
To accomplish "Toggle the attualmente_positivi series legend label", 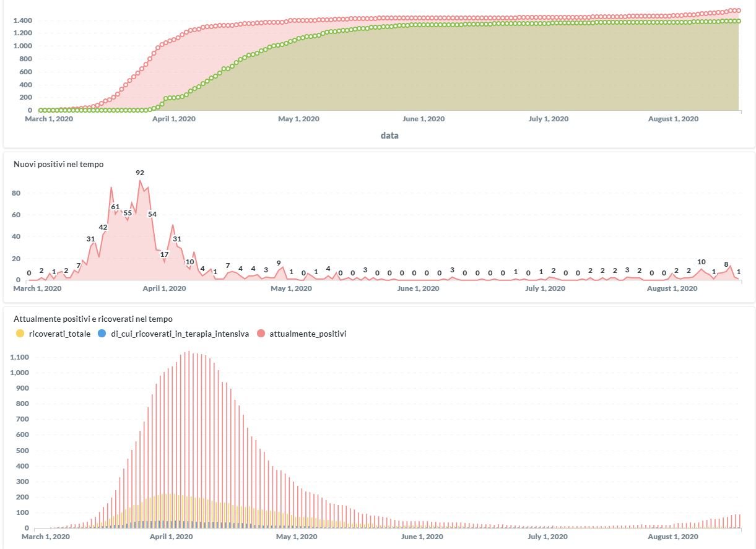I will (308, 334).
